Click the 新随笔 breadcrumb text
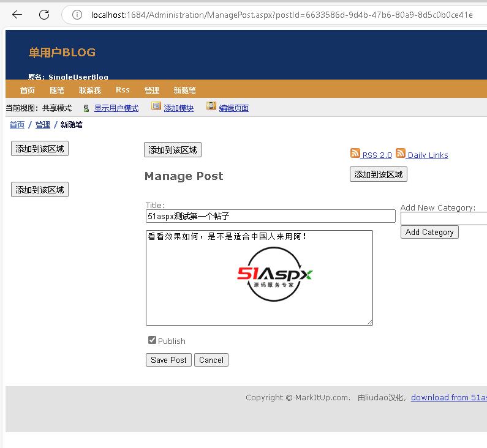 (x=72, y=125)
